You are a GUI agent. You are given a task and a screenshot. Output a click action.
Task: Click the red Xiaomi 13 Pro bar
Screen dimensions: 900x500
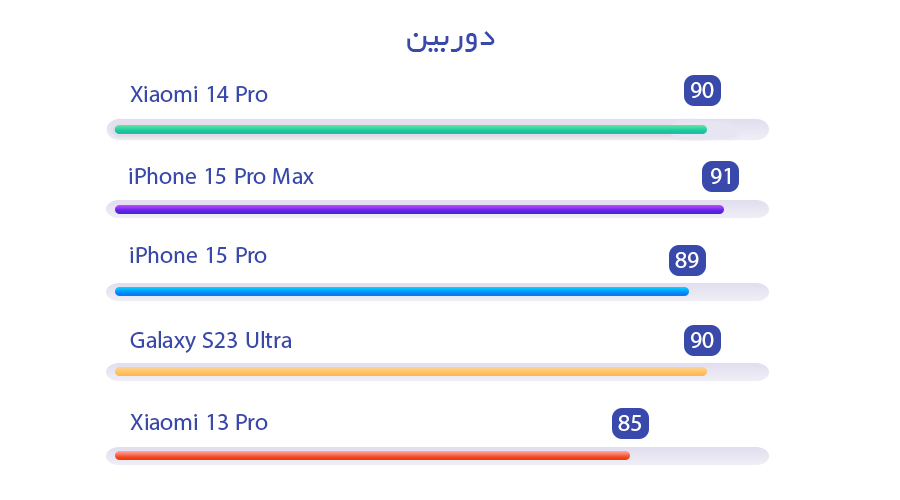(372, 455)
